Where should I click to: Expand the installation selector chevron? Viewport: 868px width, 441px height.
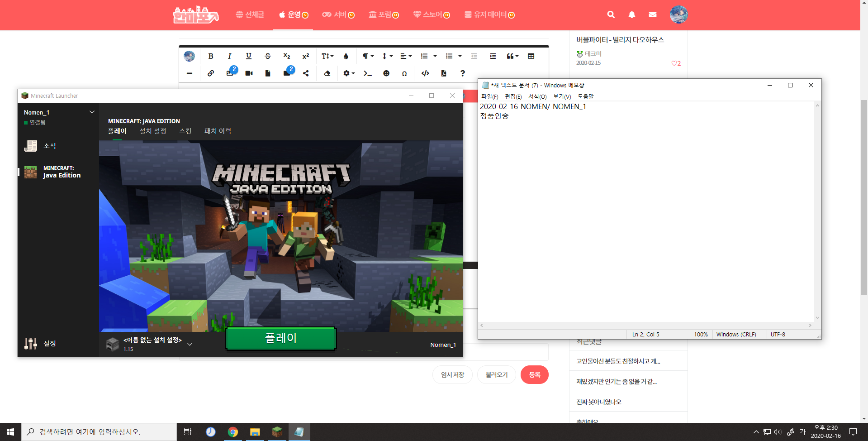[x=190, y=345]
